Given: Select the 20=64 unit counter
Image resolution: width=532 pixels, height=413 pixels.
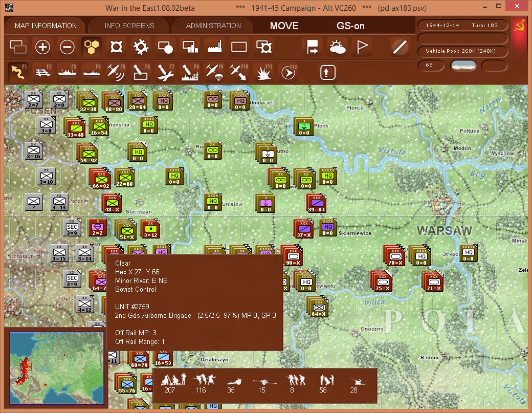Looking at the screenshot, I should point(138,100).
